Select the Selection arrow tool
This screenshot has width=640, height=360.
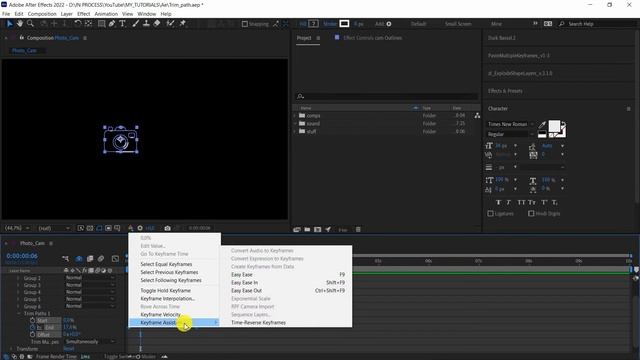click(9, 24)
